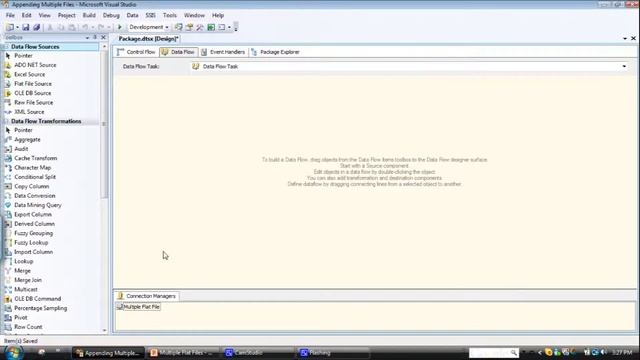
Task: Open the Project menu
Action: (67, 16)
